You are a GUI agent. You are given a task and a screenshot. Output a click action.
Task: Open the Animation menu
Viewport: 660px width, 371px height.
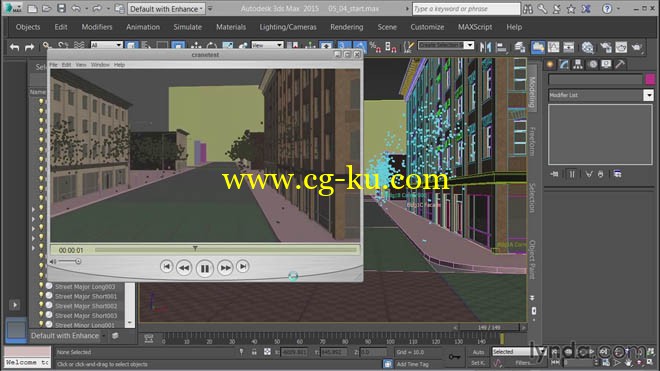coord(143,27)
